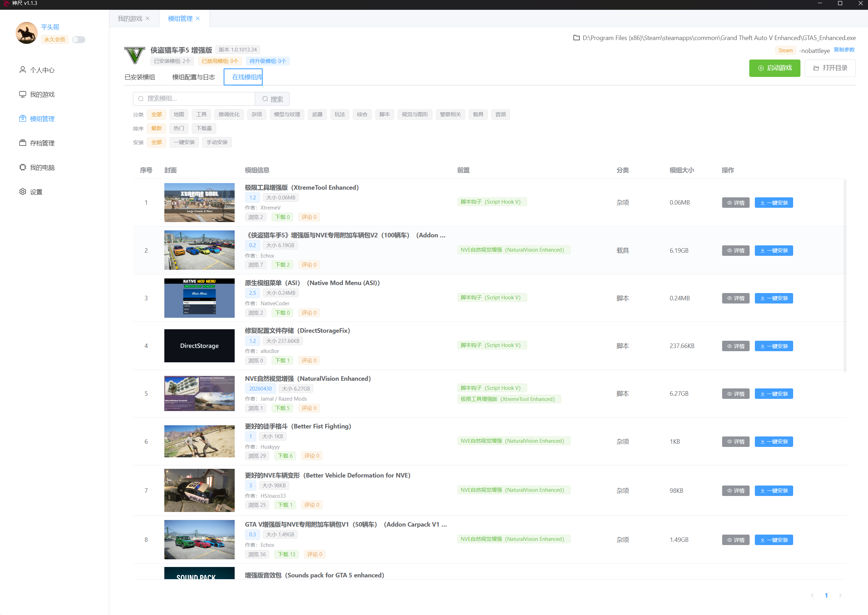The image size is (868, 615).
Task: Switch to the 已安装模组 tab
Action: (140, 77)
